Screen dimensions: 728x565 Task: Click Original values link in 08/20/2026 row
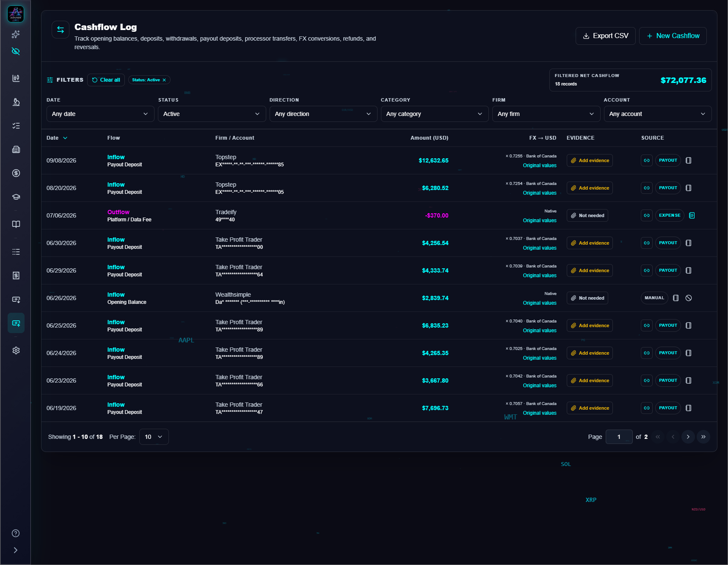(540, 193)
